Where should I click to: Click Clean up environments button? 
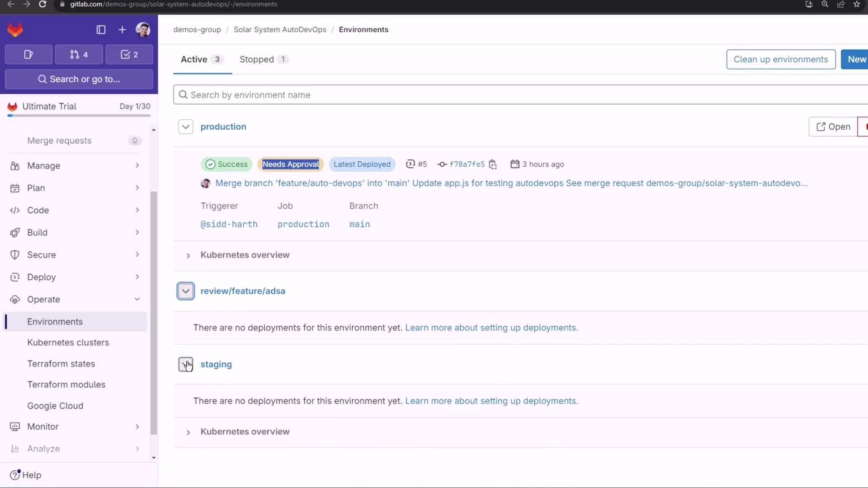tap(780, 60)
